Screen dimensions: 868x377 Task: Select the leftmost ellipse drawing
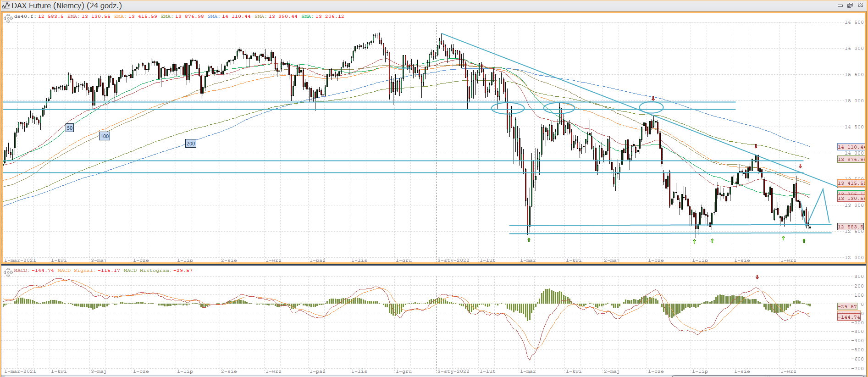click(508, 108)
